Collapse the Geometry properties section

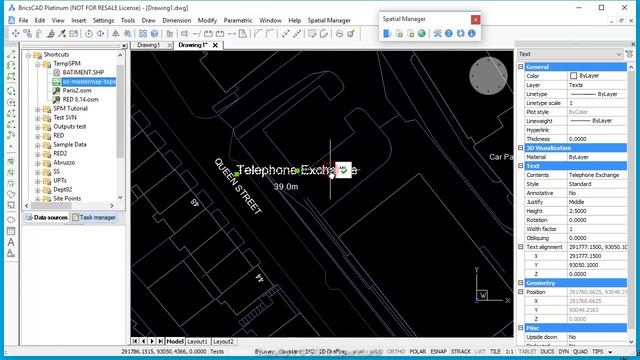point(520,283)
